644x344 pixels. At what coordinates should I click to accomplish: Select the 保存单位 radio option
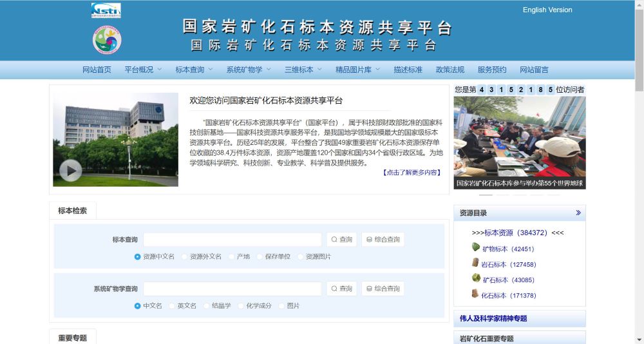pyautogui.click(x=260, y=256)
